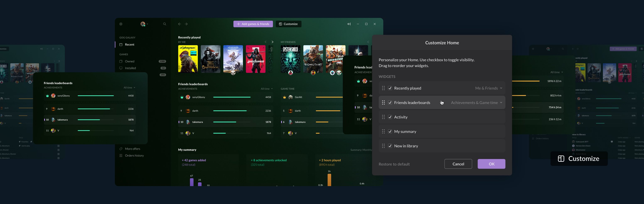Open the settings gear icon
The height and width of the screenshot is (204, 644).
[121, 24]
